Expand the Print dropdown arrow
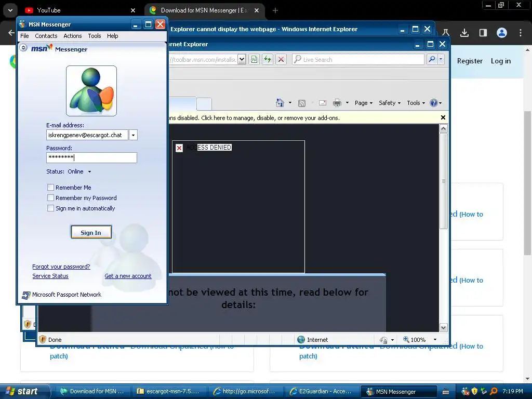Image resolution: width=532 pixels, height=399 pixels. click(x=347, y=103)
